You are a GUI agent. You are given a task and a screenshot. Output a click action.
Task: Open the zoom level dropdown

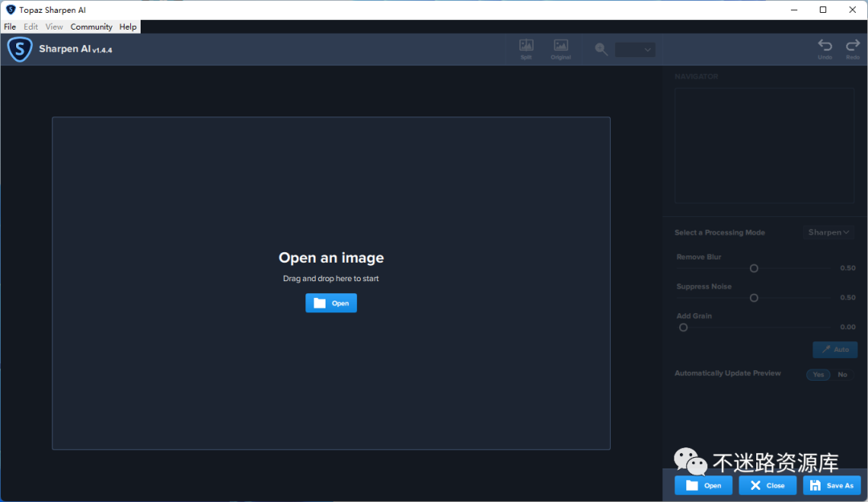(635, 49)
